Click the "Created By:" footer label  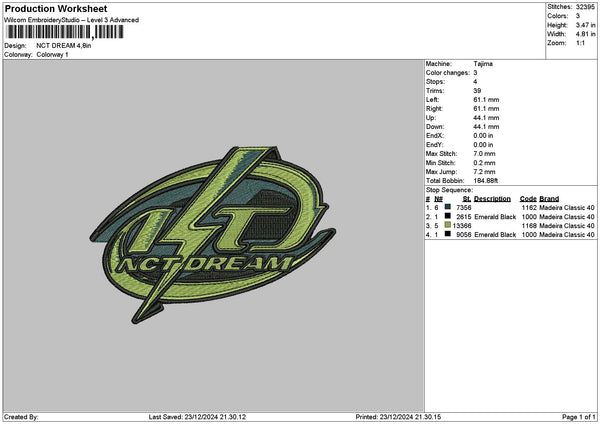coord(21,417)
